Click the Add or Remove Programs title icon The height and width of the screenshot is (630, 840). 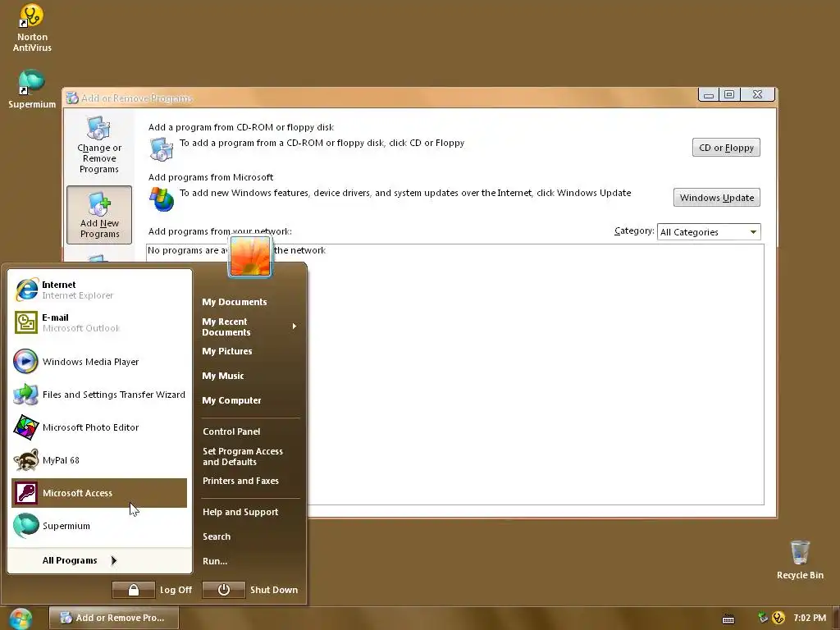tap(72, 98)
